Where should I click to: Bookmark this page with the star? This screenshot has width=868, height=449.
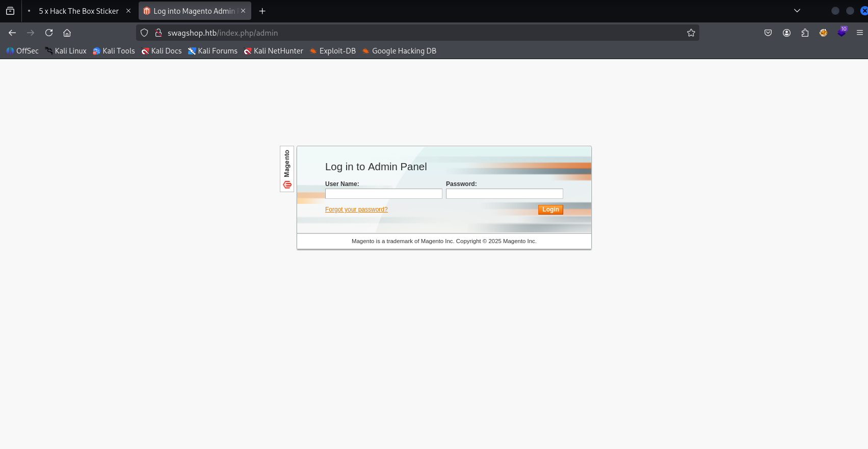pos(691,33)
